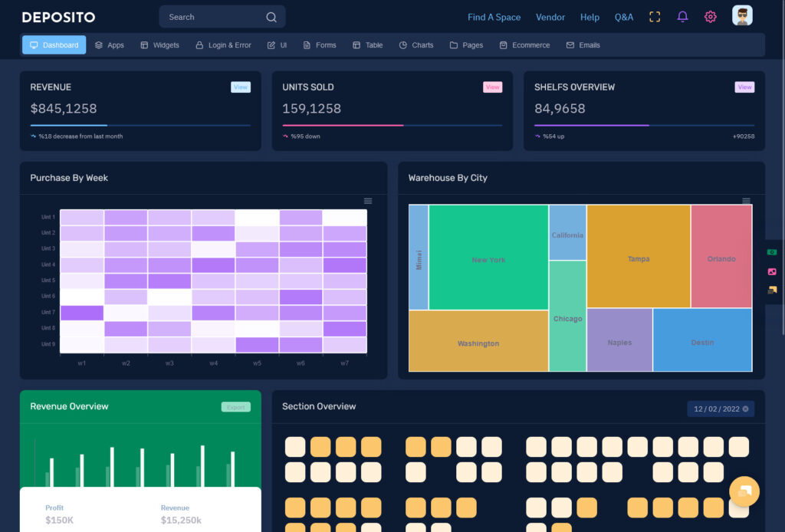Screen dimensions: 785x532
Task: Open the Warehouse By City chart menu icon
Action: pyautogui.click(x=746, y=201)
